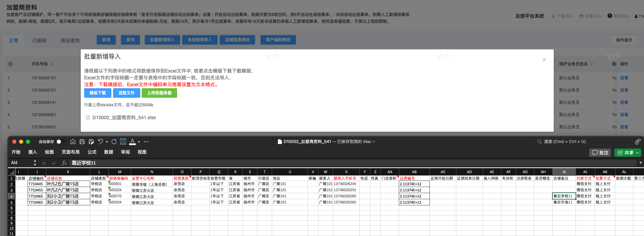The width and height of the screenshot is (644, 236).
Task: Select cell containing 靠近市场11
Action: 564,202
